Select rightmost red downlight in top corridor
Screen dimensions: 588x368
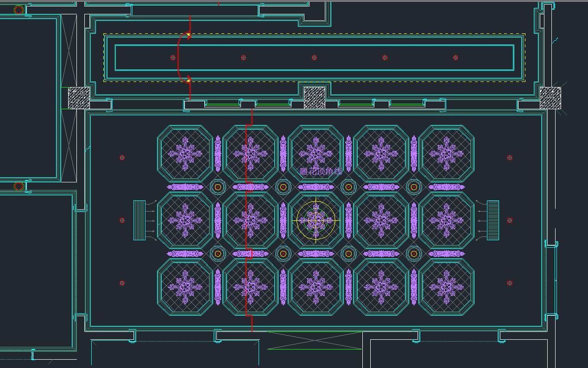pos(455,58)
